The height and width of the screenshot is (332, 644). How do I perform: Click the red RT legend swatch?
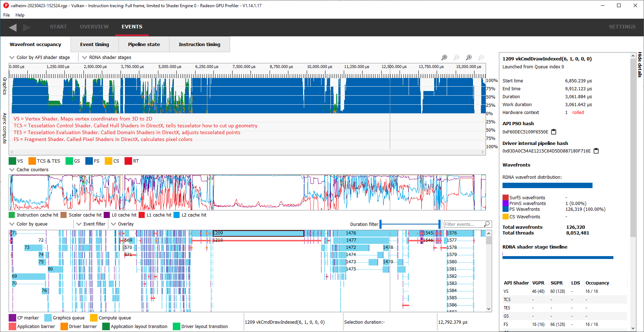(x=128, y=161)
